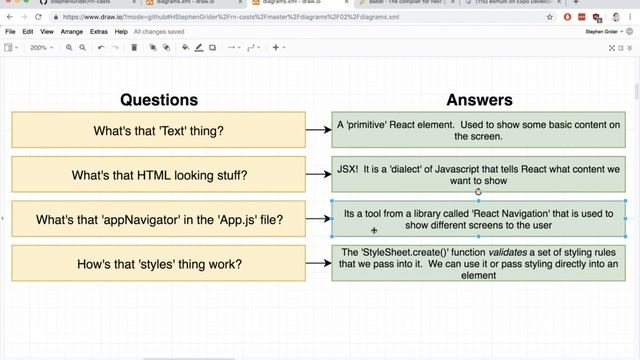This screenshot has height=360, width=640.
Task: Select the "What's that 'Text' thing?" box
Action: tap(158, 130)
